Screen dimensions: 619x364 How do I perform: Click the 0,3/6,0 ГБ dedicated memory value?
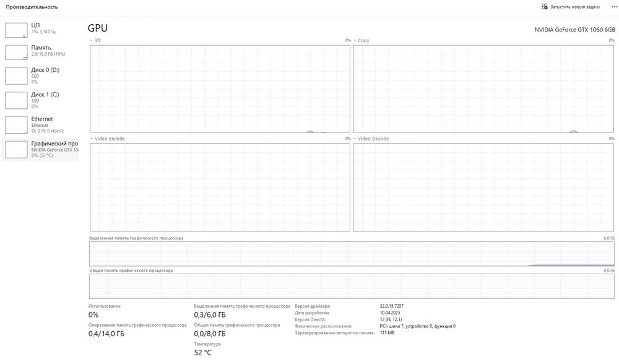pos(210,314)
